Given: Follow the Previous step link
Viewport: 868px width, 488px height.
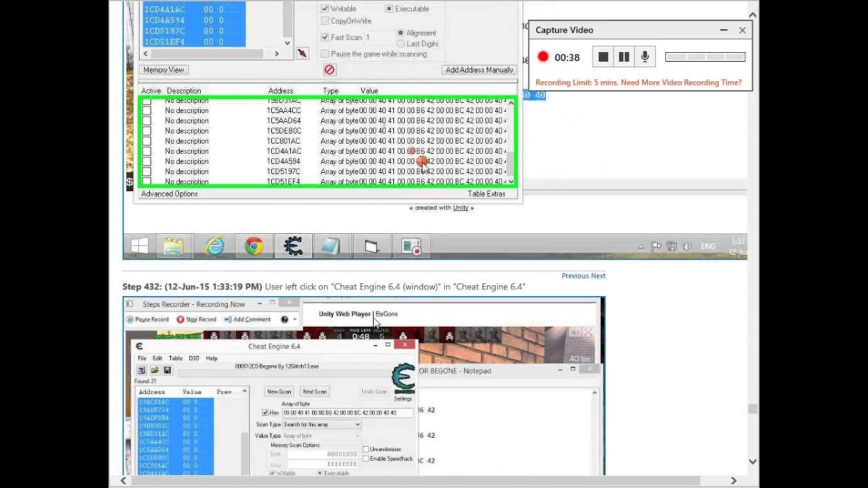Looking at the screenshot, I should [x=575, y=276].
